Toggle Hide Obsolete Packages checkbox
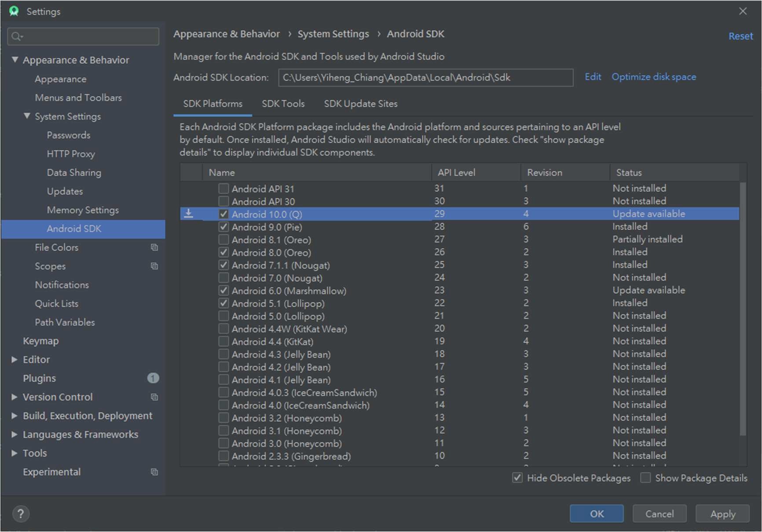This screenshot has width=762, height=532. pyautogui.click(x=517, y=478)
